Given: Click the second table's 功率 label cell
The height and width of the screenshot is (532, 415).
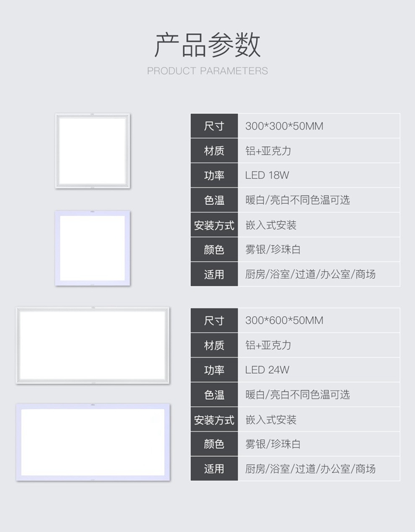Looking at the screenshot, I should coord(214,370).
